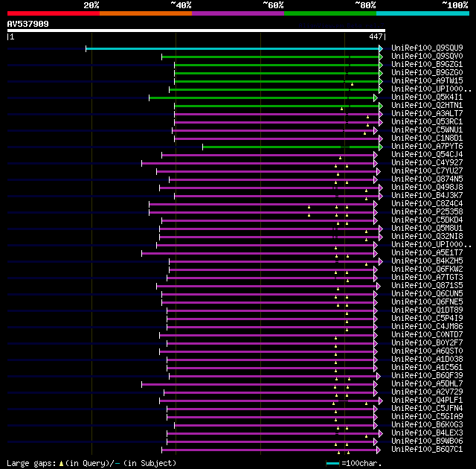
Task: Click the white query sequence bar
Action: [196, 31]
